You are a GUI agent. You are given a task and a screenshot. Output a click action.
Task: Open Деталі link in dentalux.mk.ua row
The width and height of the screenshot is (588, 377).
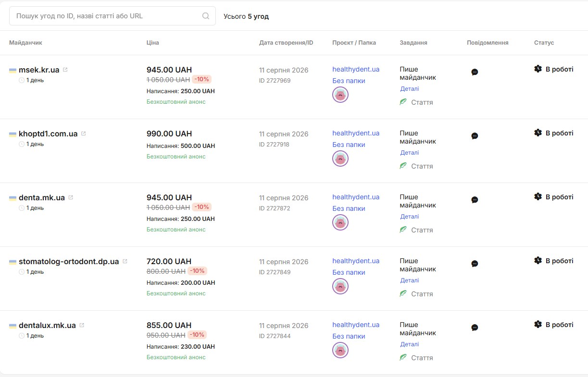[410, 344]
